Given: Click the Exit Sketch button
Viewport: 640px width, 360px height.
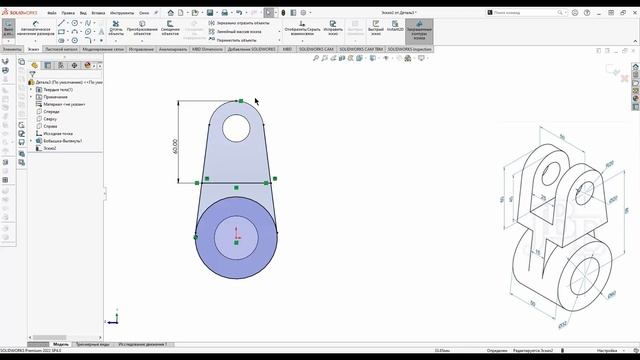Looking at the screenshot, I should pos(8,29).
